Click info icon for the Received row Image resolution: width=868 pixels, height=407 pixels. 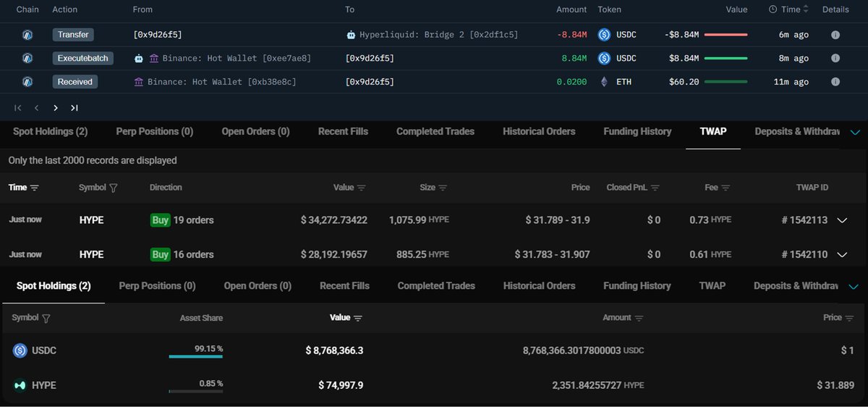(835, 82)
